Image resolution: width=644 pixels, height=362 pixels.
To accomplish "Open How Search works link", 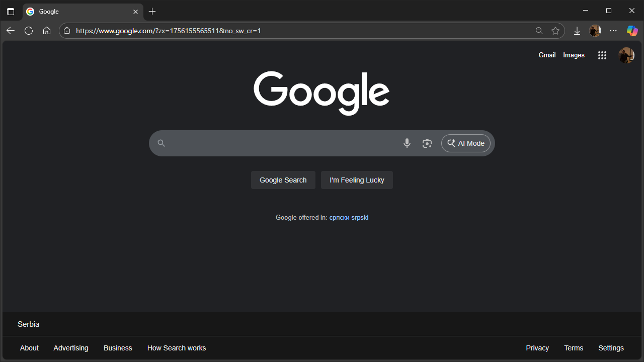I will coord(177,348).
